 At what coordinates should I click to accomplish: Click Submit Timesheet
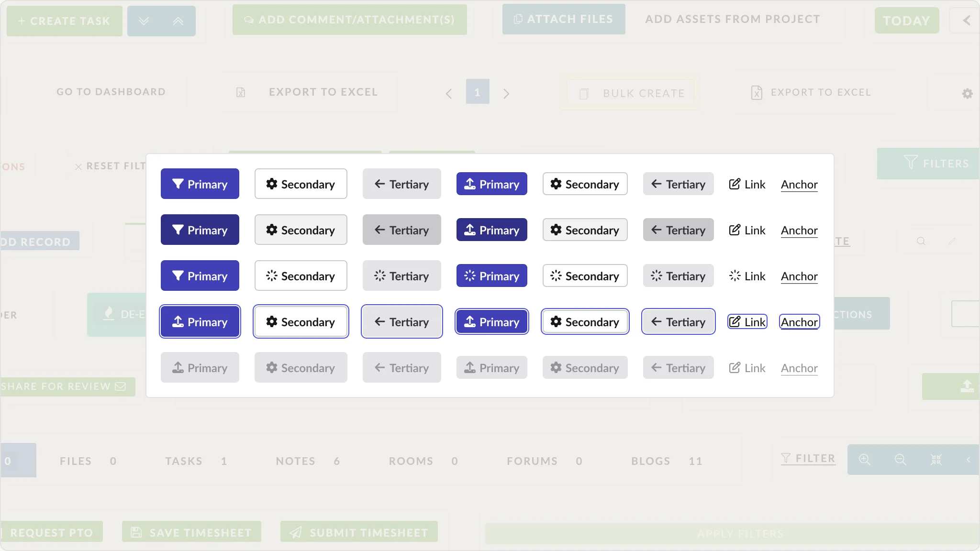359,531
